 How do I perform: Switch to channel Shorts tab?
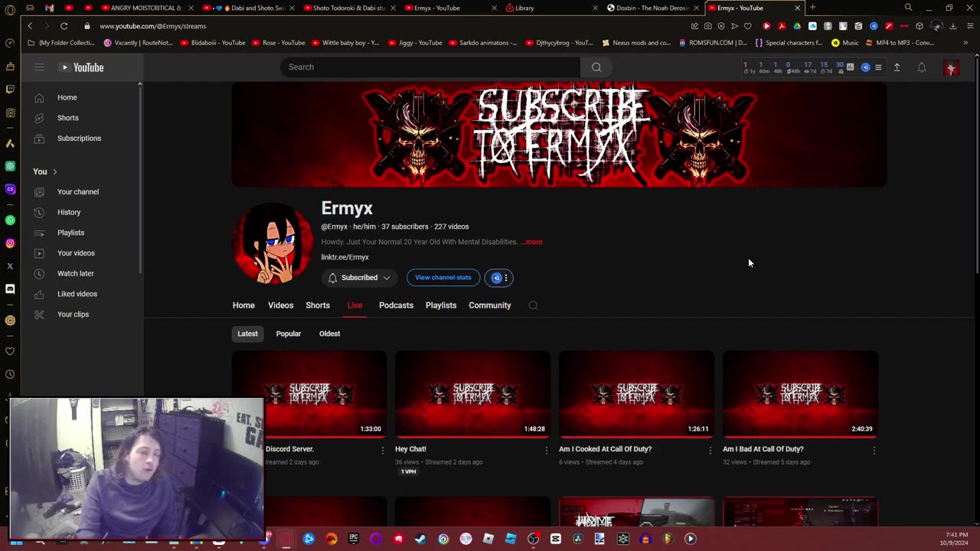point(318,305)
